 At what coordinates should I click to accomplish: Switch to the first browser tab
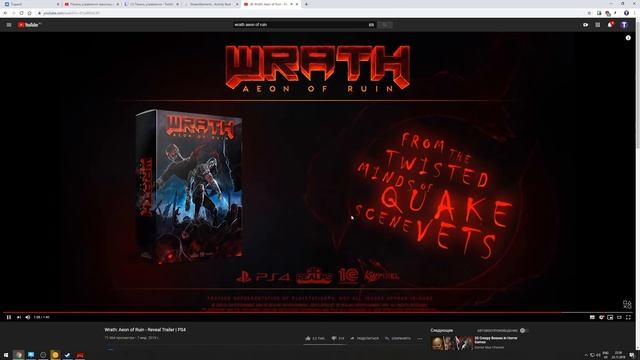click(32, 4)
